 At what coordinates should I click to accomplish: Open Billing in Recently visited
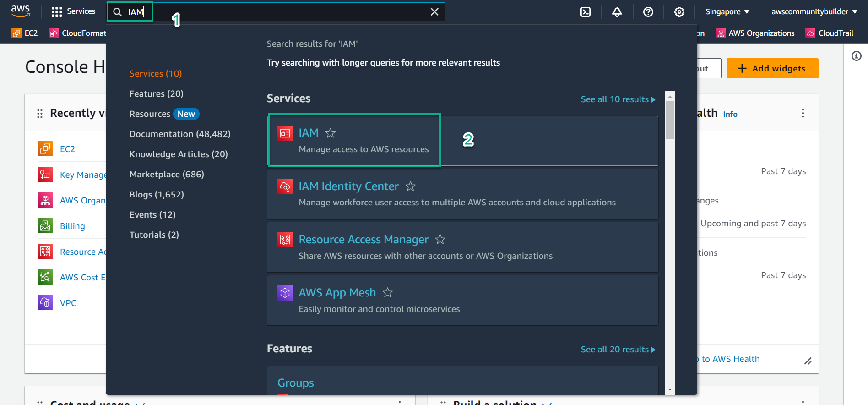coord(72,226)
